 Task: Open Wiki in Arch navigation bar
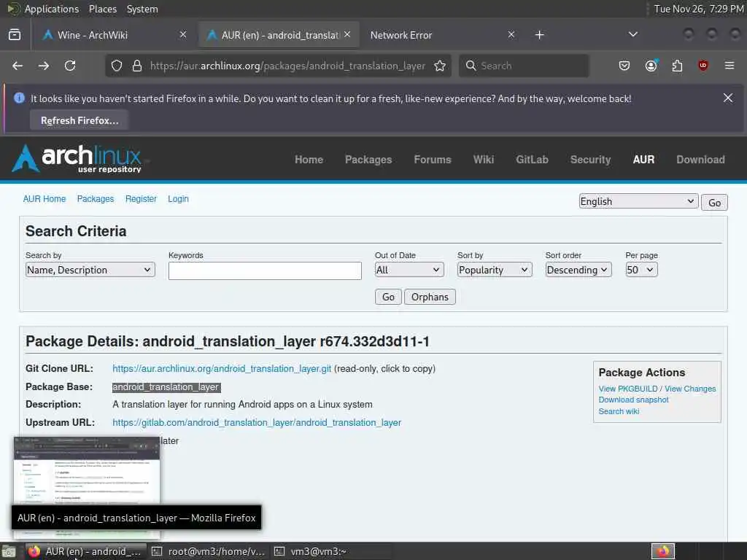(484, 160)
